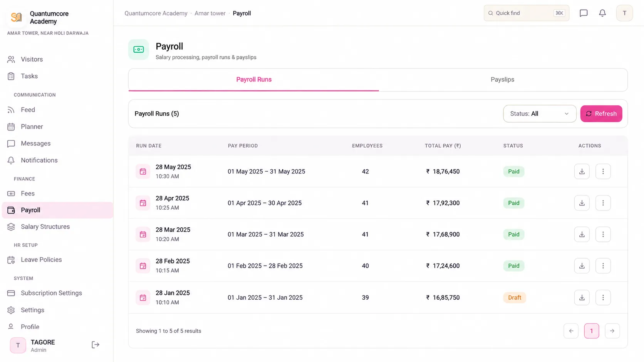Image resolution: width=644 pixels, height=362 pixels.
Task: Click Showing 1 to 5 of 5 results
Action: point(168,331)
